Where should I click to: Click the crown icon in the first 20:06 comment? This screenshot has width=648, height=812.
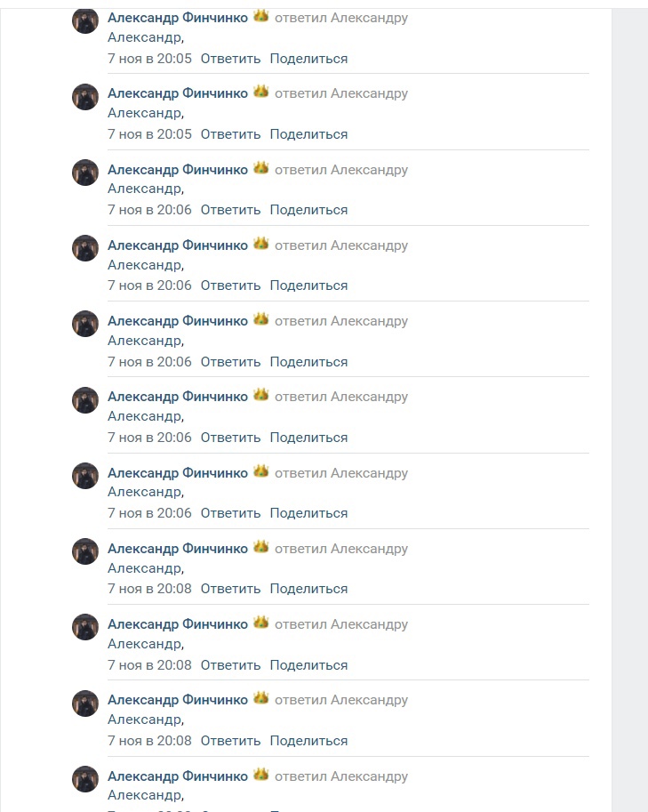[x=260, y=168]
